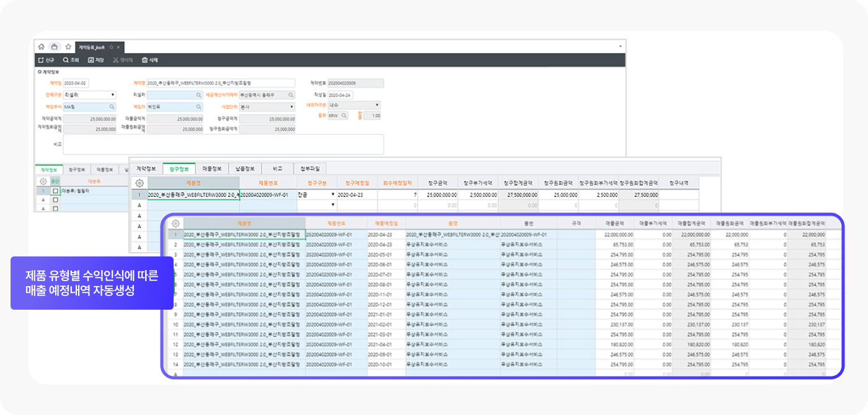Edit the 계약명 text field

pos(221,83)
